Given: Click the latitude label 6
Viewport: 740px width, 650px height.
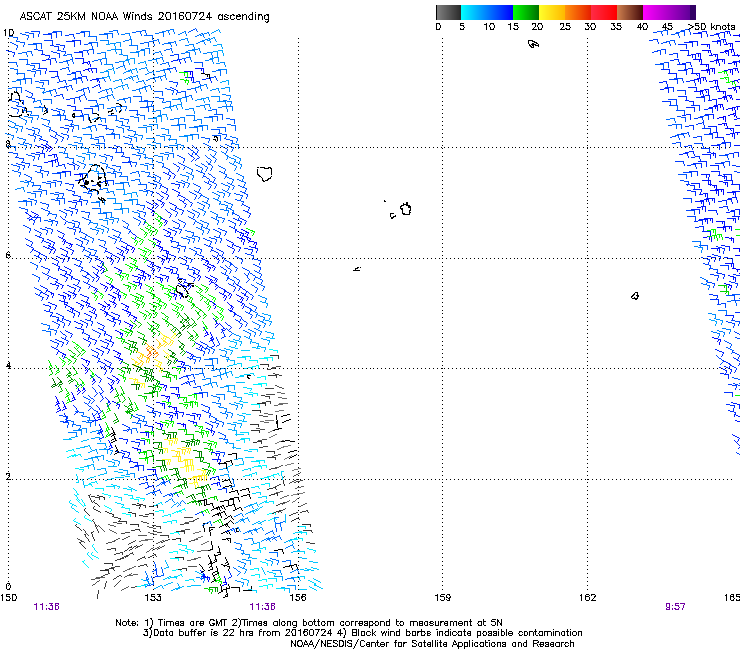Looking at the screenshot, I should coord(8,255).
